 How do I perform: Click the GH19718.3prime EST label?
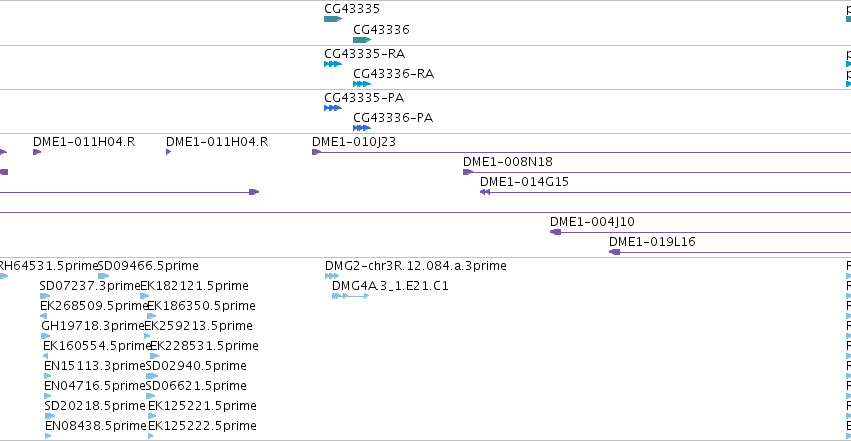tap(93, 326)
